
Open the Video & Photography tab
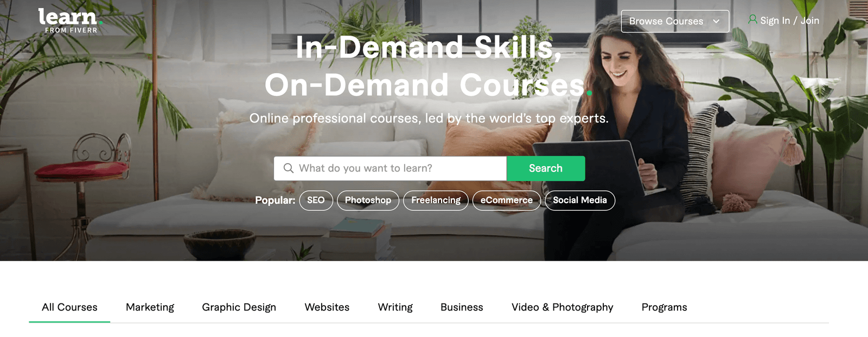pyautogui.click(x=562, y=307)
